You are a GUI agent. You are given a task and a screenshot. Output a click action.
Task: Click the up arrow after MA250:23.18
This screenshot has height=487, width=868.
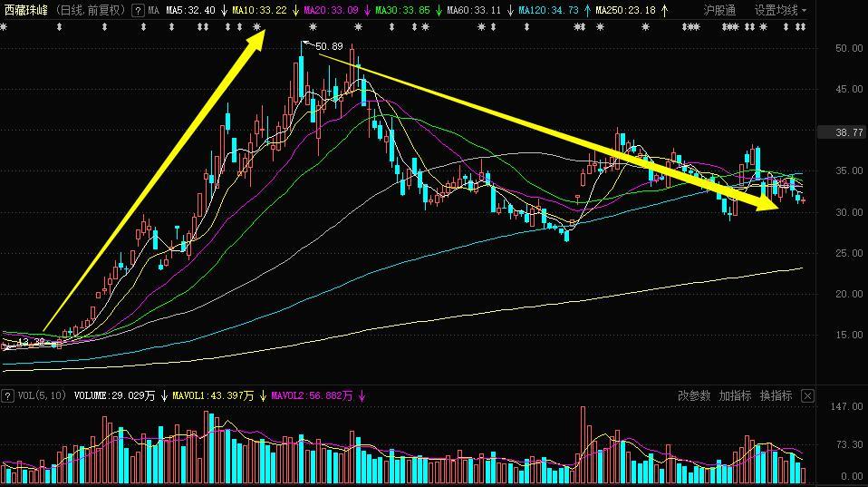coord(665,10)
